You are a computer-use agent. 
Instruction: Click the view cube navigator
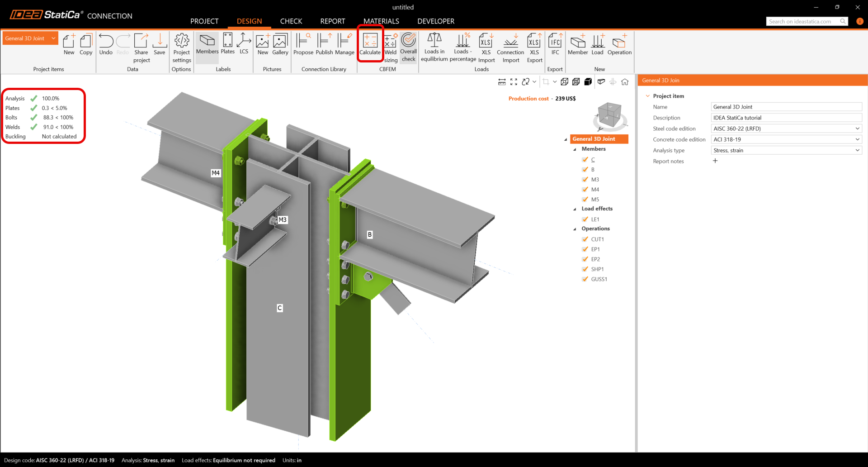coord(609,114)
